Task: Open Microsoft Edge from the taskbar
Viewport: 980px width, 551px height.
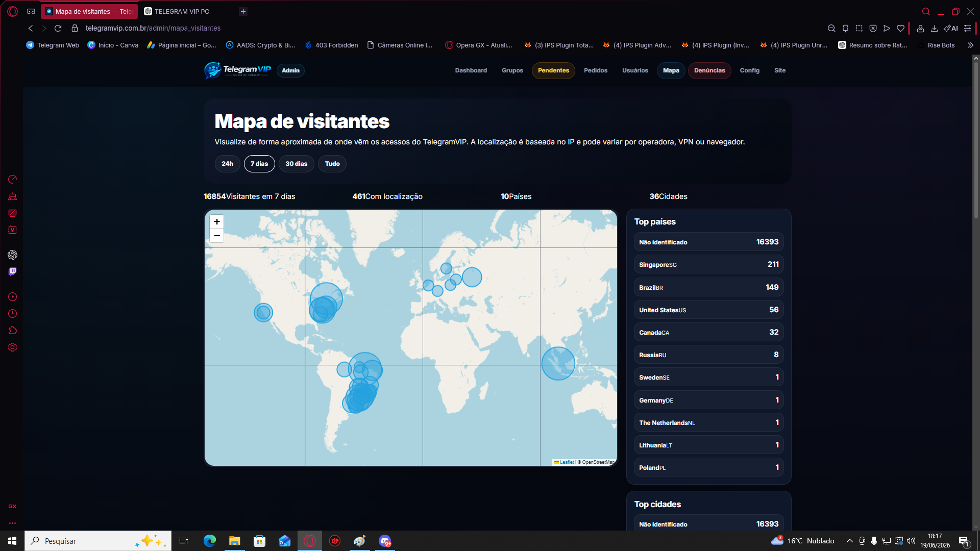Action: click(210, 541)
